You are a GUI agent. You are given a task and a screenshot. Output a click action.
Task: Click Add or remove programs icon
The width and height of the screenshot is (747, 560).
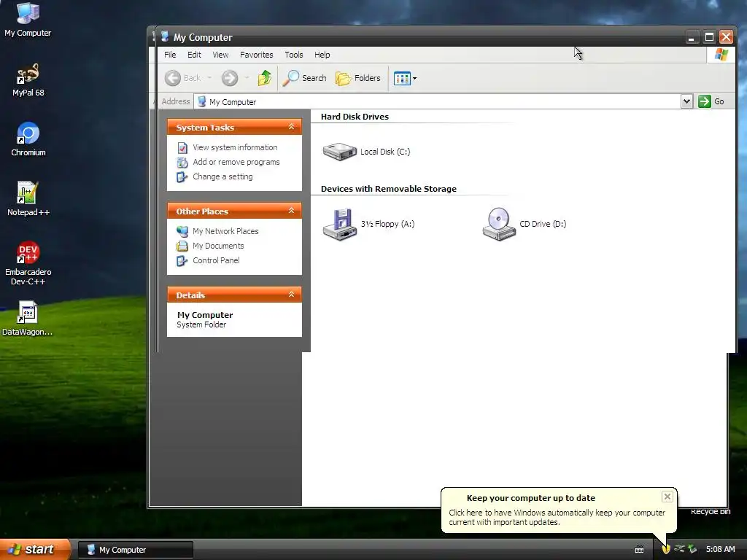point(182,163)
